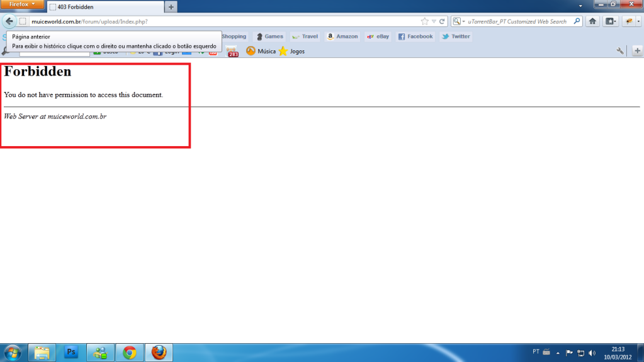Bookmark this page with the star icon
Viewport: 644px width, 362px height.
[425, 21]
